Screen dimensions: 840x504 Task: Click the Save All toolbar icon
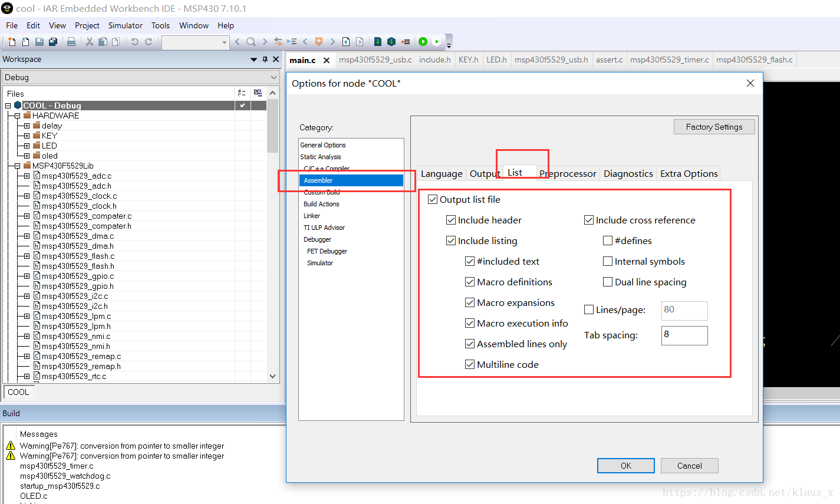pyautogui.click(x=53, y=41)
